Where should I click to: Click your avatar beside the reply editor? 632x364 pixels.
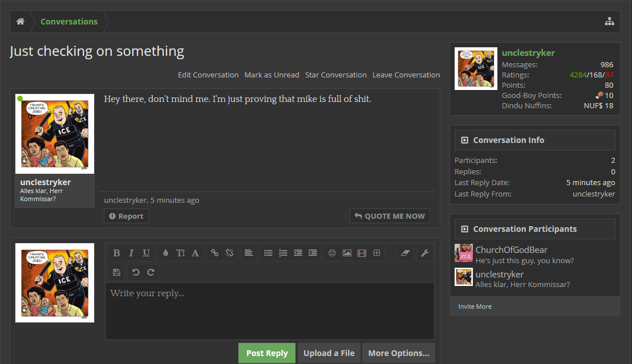tap(55, 283)
